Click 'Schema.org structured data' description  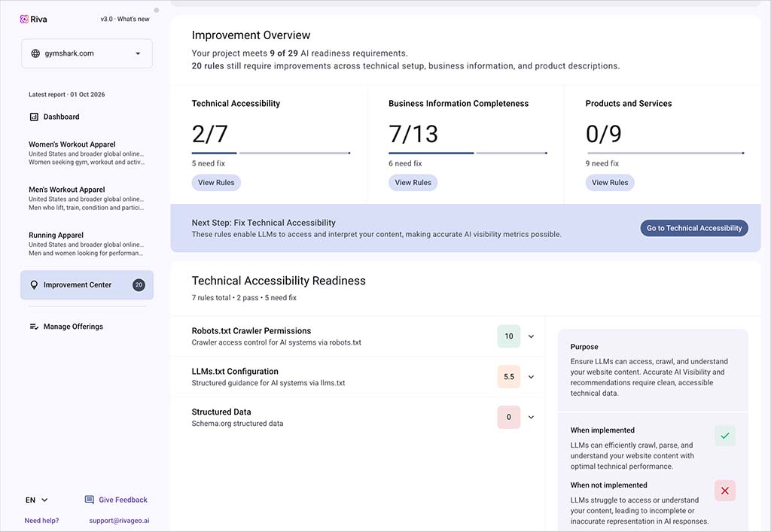tap(237, 424)
